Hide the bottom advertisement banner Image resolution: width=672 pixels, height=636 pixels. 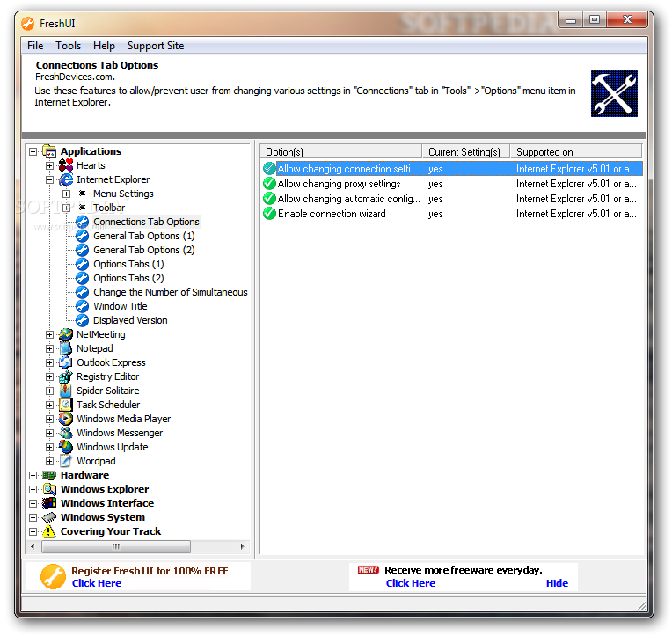click(557, 583)
